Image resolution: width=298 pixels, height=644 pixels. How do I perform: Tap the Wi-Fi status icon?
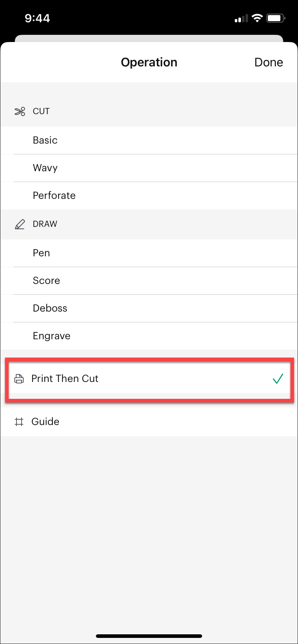tap(257, 18)
